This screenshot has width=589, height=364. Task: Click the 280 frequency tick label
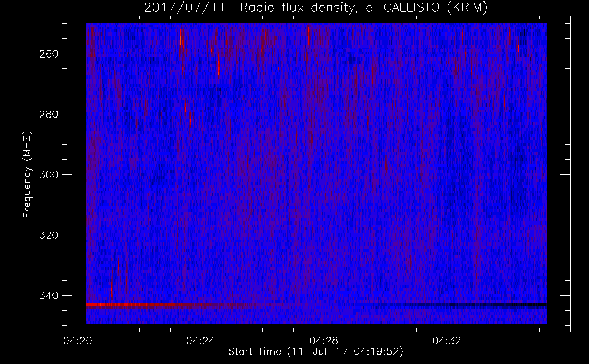[x=48, y=114]
